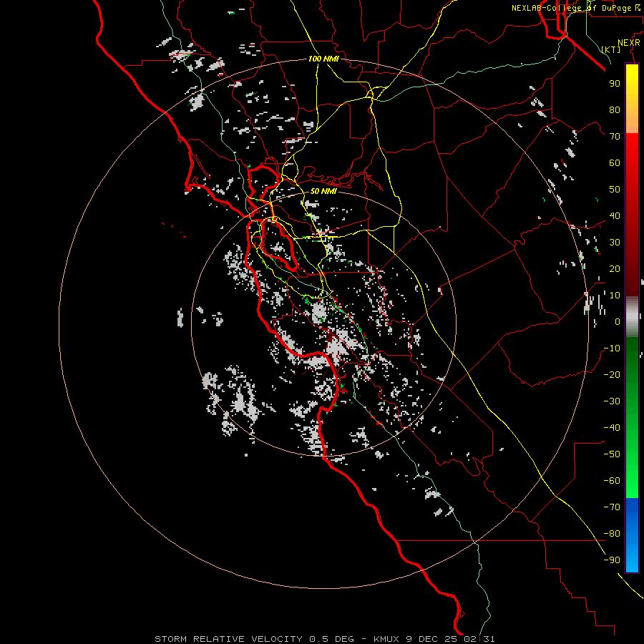Image resolution: width=644 pixels, height=644 pixels.
Task: Select the positive 30 scale value
Action: tap(615, 243)
